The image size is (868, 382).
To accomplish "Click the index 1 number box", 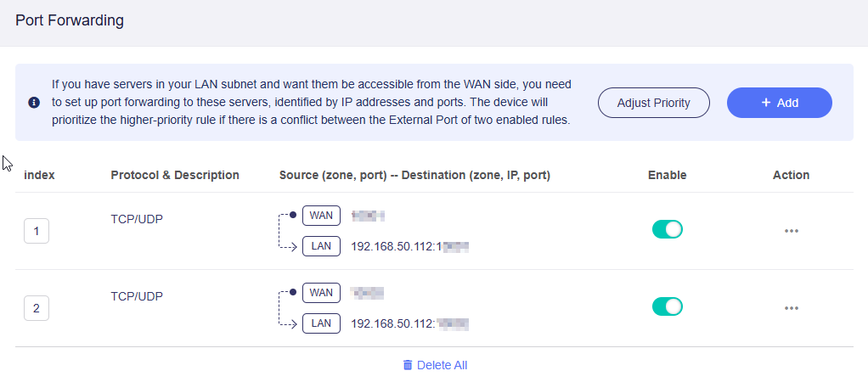I will (x=37, y=231).
